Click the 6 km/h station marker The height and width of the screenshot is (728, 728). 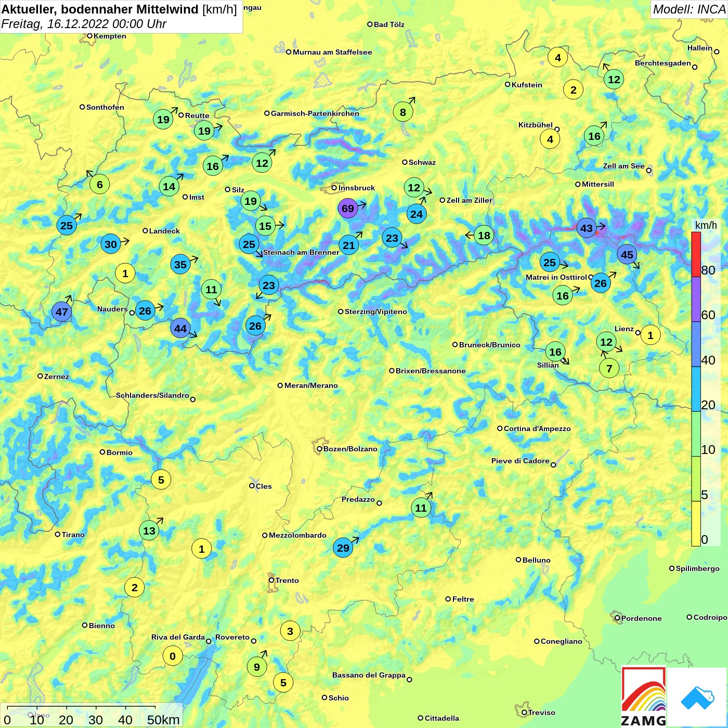100,184
